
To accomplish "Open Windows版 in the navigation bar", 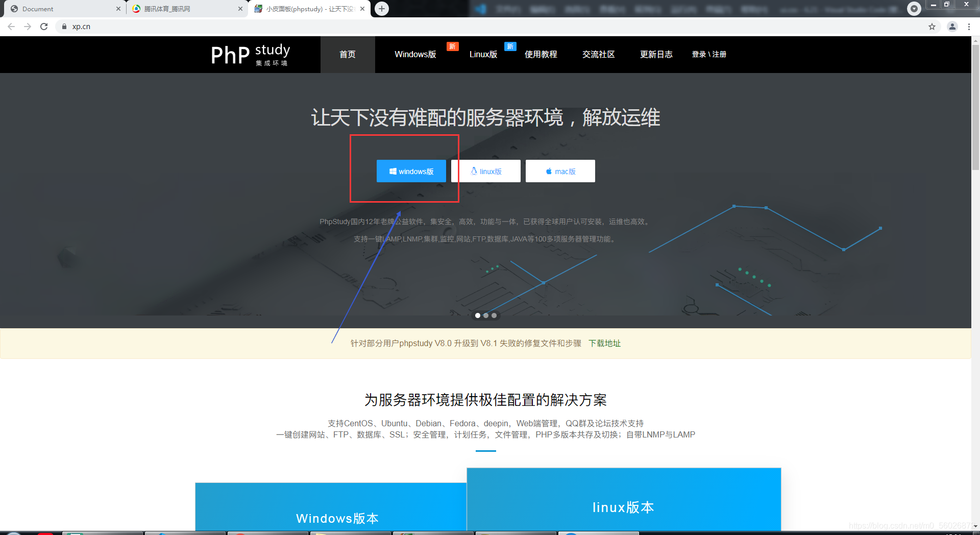I will click(415, 55).
